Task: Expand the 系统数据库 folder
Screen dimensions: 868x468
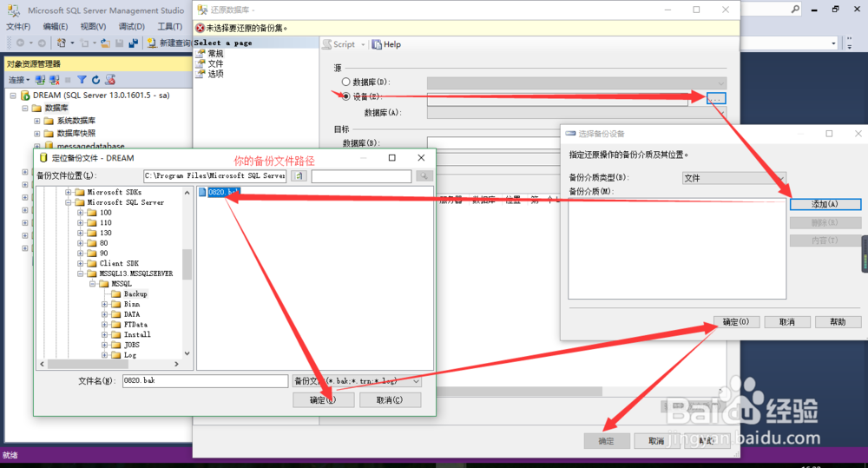Action: click(37, 121)
